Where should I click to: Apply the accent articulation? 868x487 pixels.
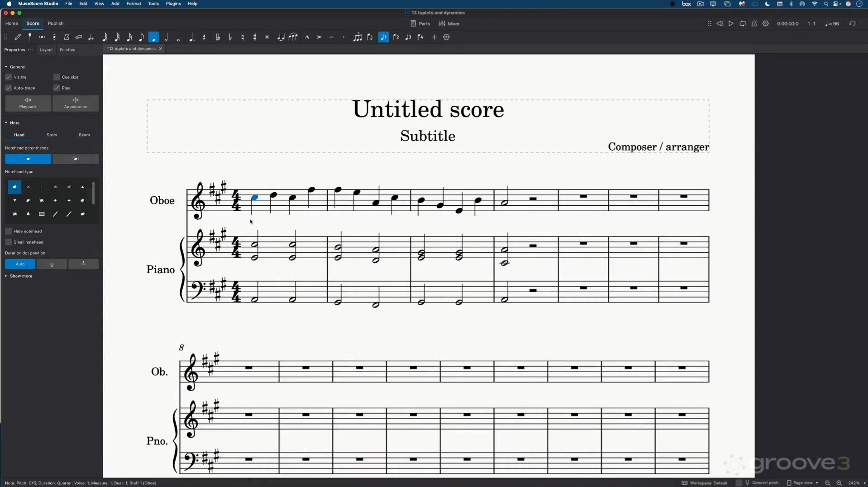[319, 38]
